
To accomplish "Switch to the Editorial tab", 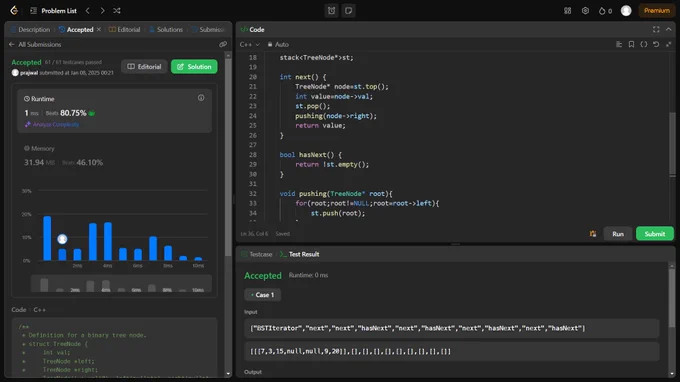I will point(124,29).
